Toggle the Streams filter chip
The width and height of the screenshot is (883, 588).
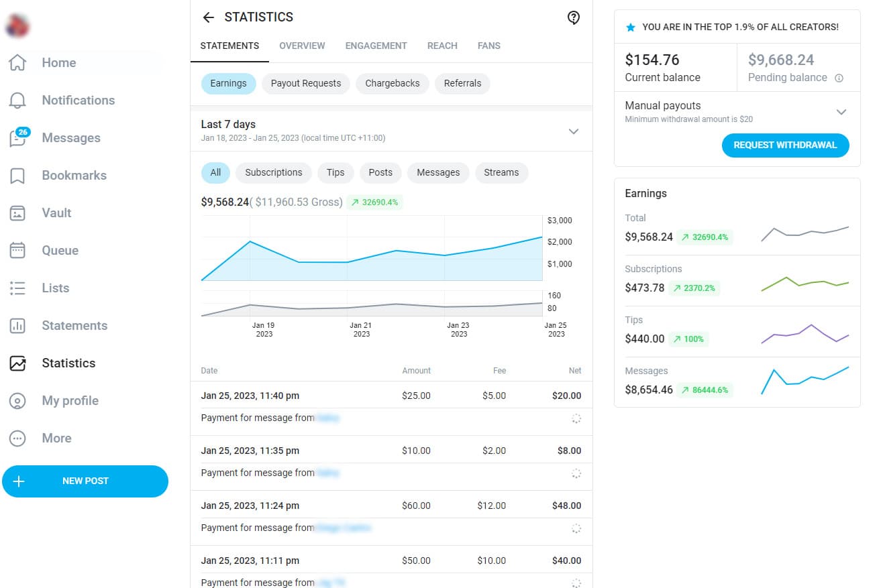click(x=501, y=172)
